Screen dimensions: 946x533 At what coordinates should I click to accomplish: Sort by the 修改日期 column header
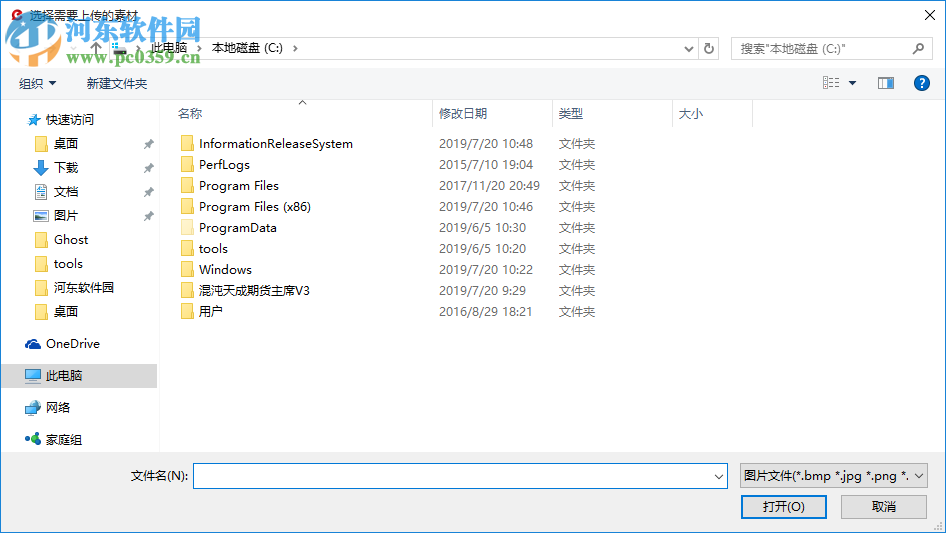click(x=463, y=113)
